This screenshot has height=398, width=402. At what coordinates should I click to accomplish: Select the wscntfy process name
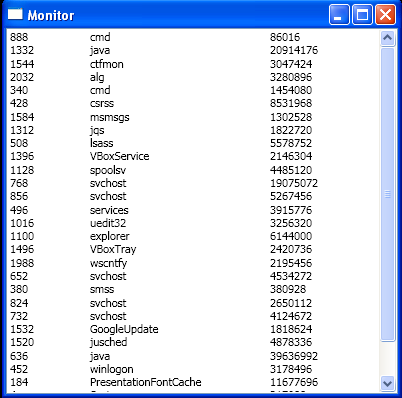tap(108, 263)
